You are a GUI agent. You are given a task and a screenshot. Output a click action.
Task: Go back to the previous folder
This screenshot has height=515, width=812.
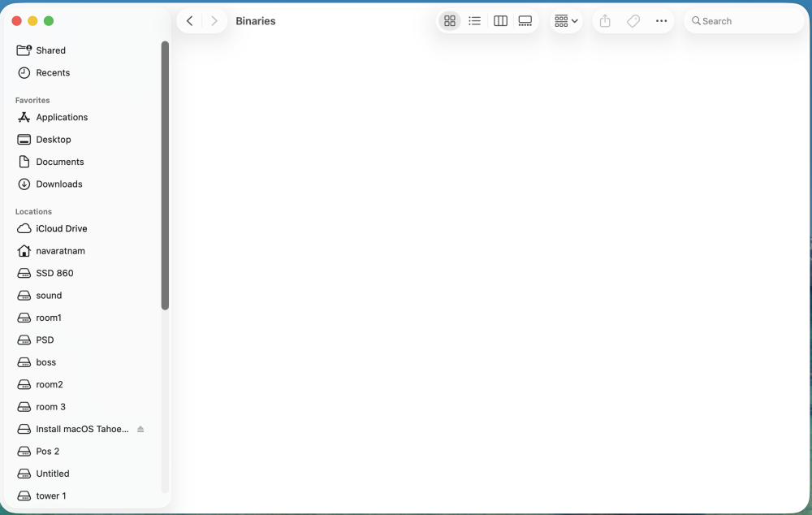(189, 21)
